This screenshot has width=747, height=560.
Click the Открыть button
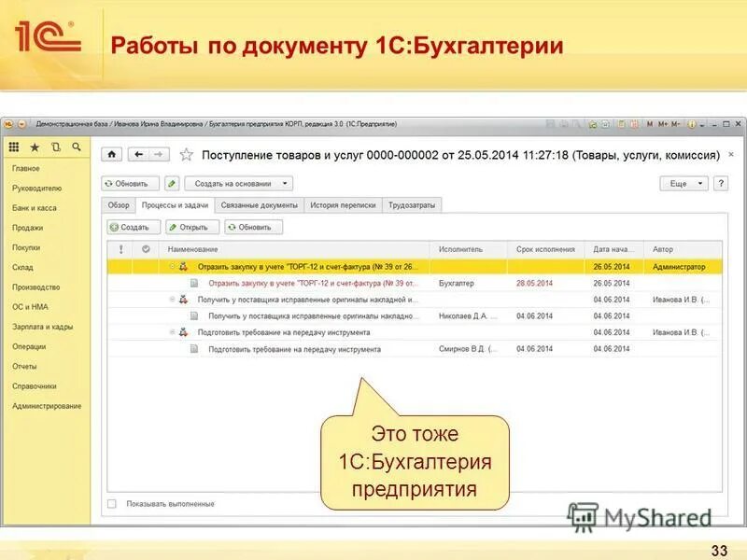point(192,227)
